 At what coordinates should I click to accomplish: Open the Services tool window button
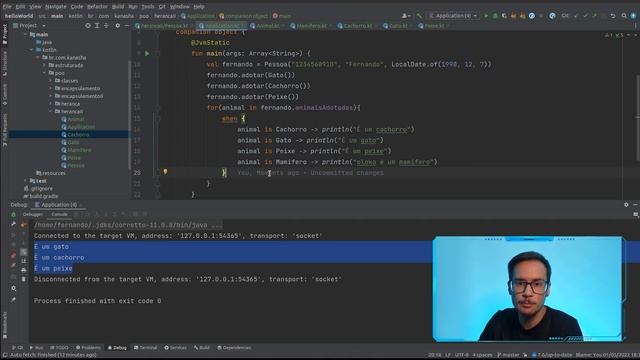[175, 348]
